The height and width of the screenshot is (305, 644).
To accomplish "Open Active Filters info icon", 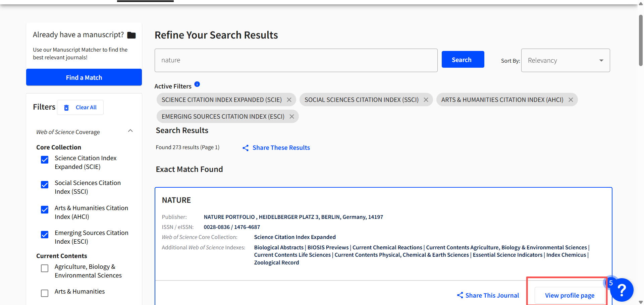I will click(x=197, y=84).
